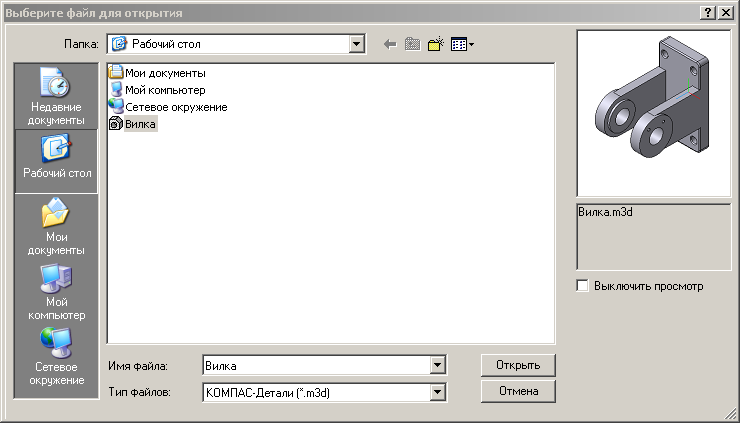Screen dimensions: 740x423
Task: Click the Вилка.m3d description text
Action: [605, 212]
